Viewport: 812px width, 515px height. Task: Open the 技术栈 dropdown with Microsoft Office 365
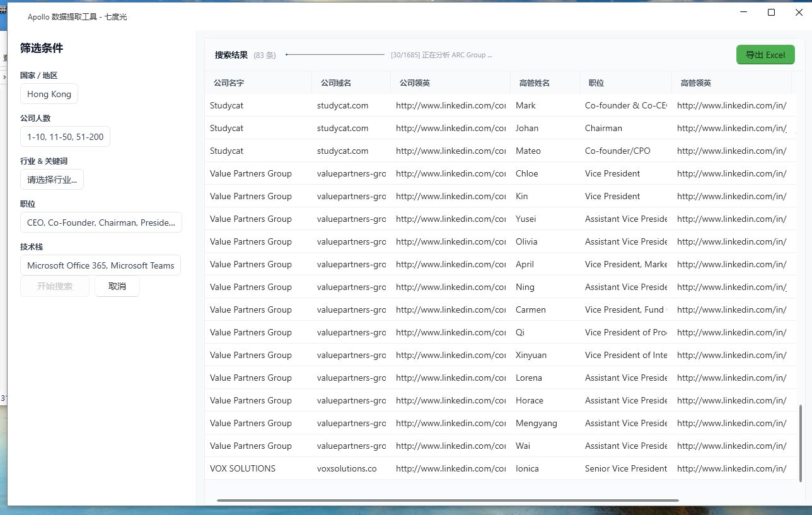pyautogui.click(x=101, y=265)
